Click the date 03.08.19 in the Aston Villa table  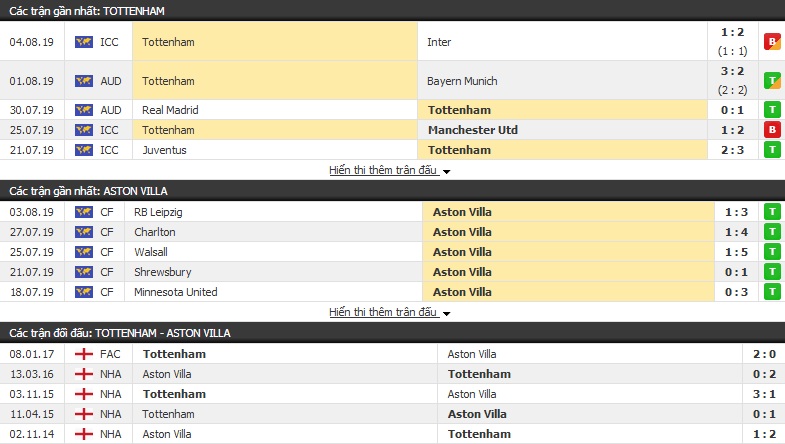pyautogui.click(x=32, y=212)
